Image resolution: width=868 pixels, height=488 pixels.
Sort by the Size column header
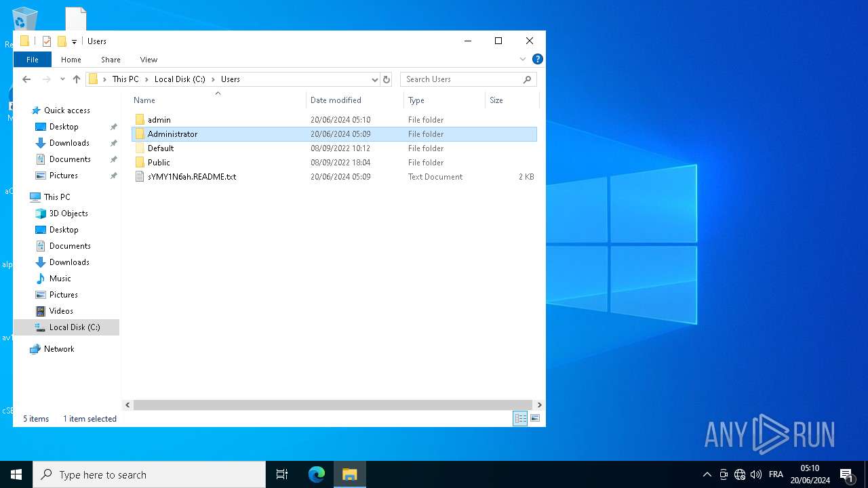pos(512,100)
